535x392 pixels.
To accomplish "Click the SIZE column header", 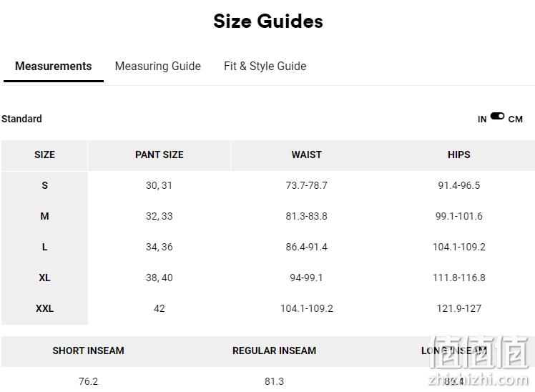I will point(44,155).
